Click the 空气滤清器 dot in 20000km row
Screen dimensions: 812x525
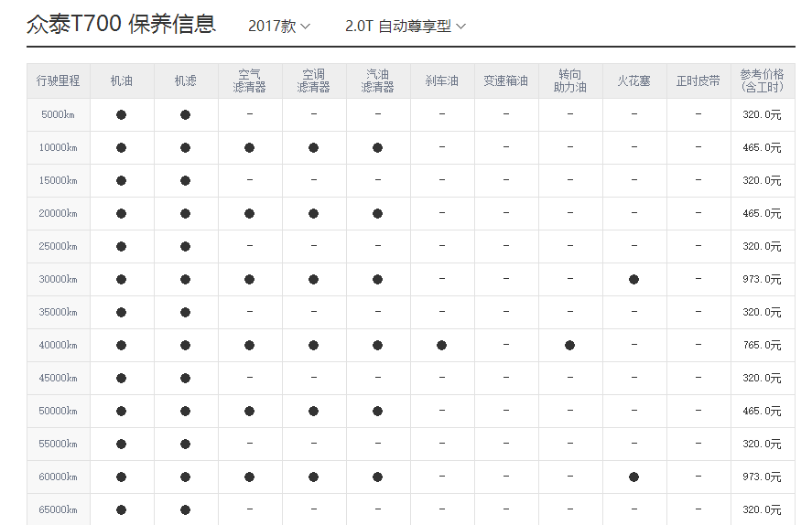click(249, 213)
